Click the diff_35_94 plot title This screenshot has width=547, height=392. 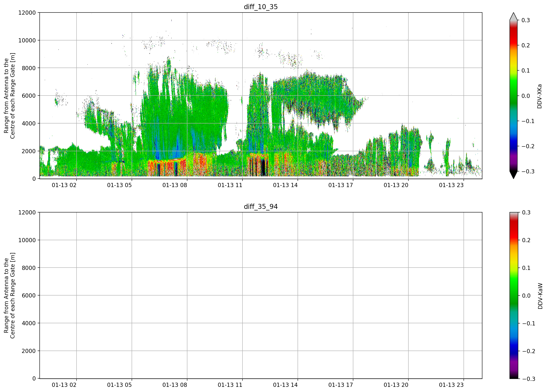click(261, 207)
